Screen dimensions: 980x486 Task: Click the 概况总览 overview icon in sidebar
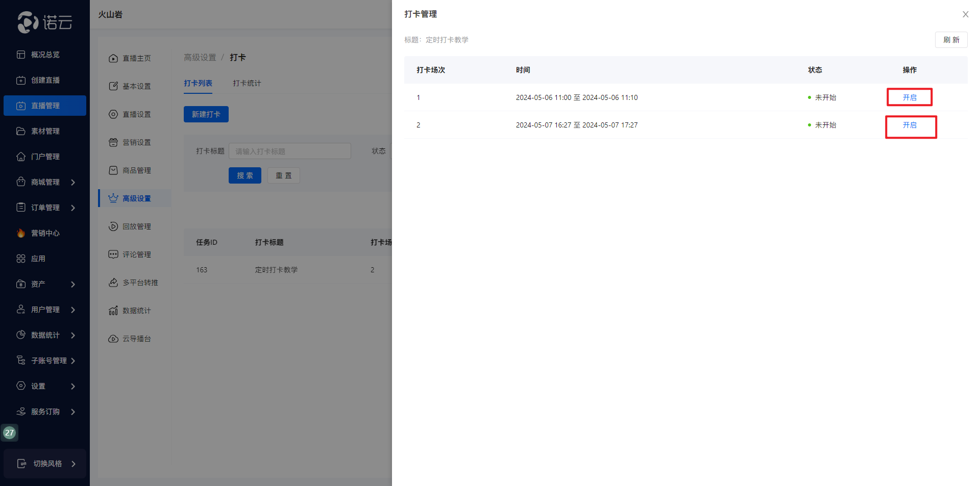[x=21, y=55]
